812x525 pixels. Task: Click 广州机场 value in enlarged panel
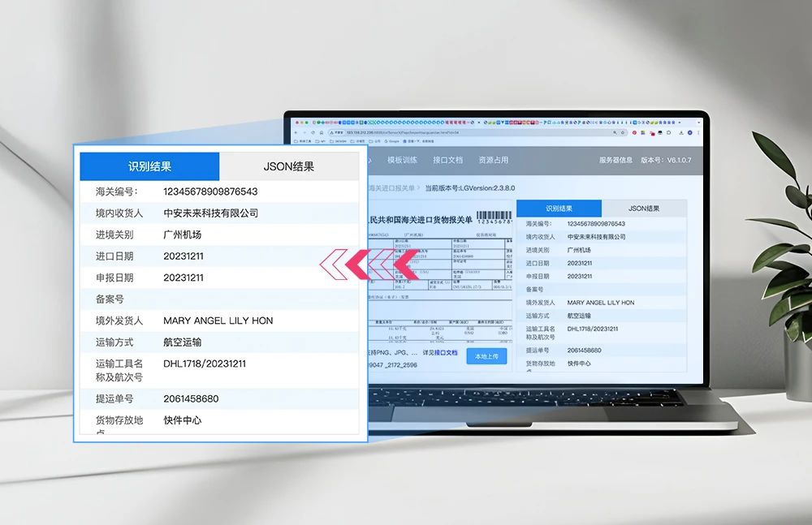click(x=182, y=235)
